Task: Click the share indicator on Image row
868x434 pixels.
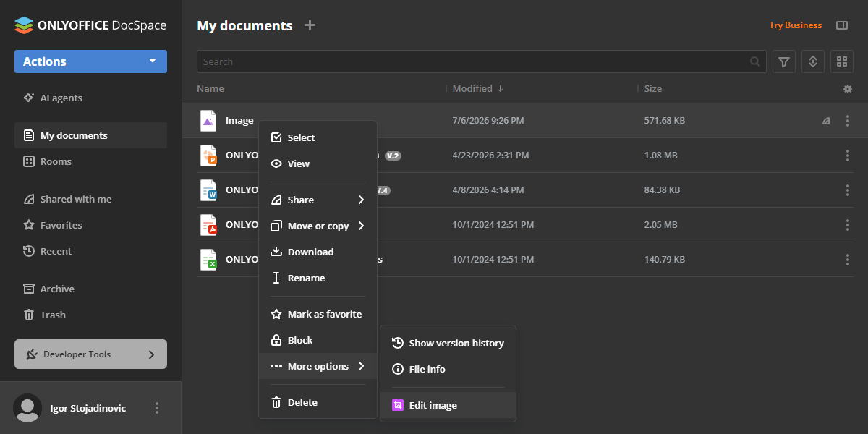Action: pos(826,121)
